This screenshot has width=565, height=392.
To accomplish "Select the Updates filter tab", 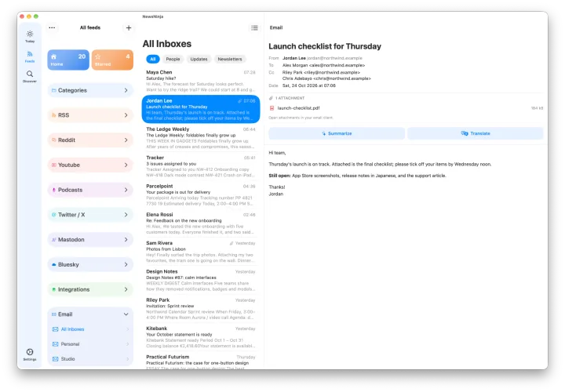I will (199, 59).
